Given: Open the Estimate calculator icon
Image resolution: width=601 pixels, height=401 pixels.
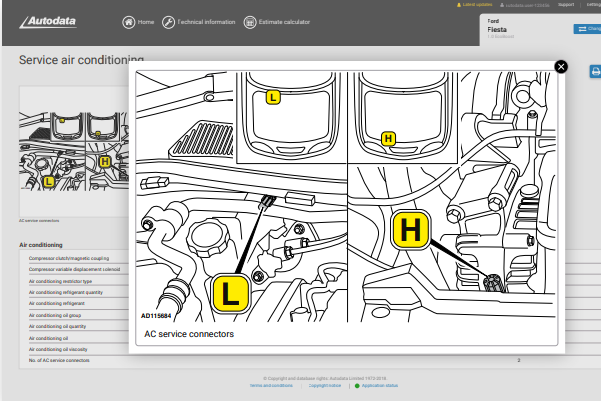Looking at the screenshot, I should click(x=250, y=22).
